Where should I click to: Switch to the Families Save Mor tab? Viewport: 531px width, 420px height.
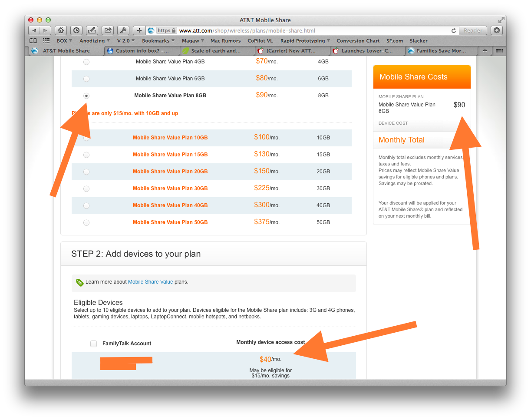coord(442,51)
